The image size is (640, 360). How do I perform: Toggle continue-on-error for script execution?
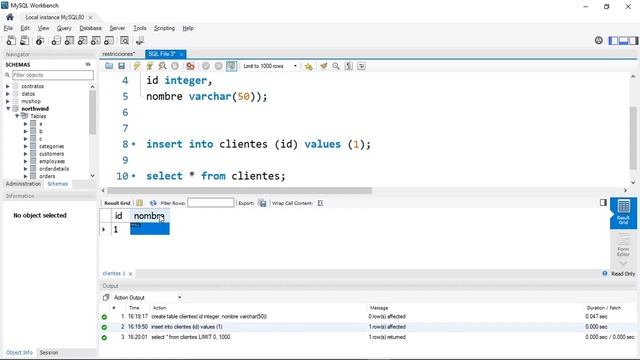(190, 66)
